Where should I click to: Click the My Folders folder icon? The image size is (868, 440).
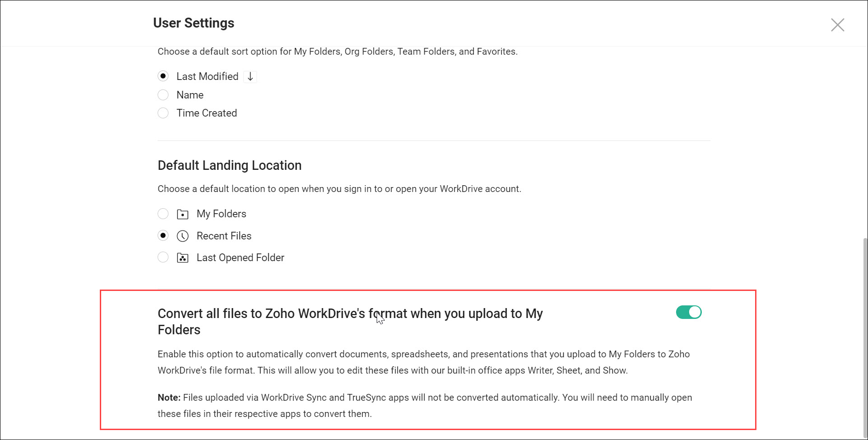pos(182,214)
